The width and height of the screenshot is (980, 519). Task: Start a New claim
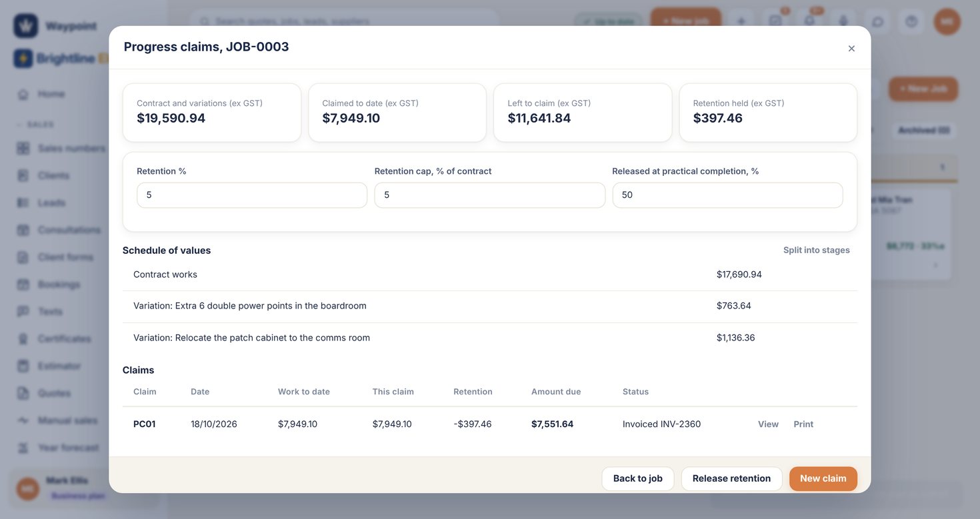[x=823, y=478]
